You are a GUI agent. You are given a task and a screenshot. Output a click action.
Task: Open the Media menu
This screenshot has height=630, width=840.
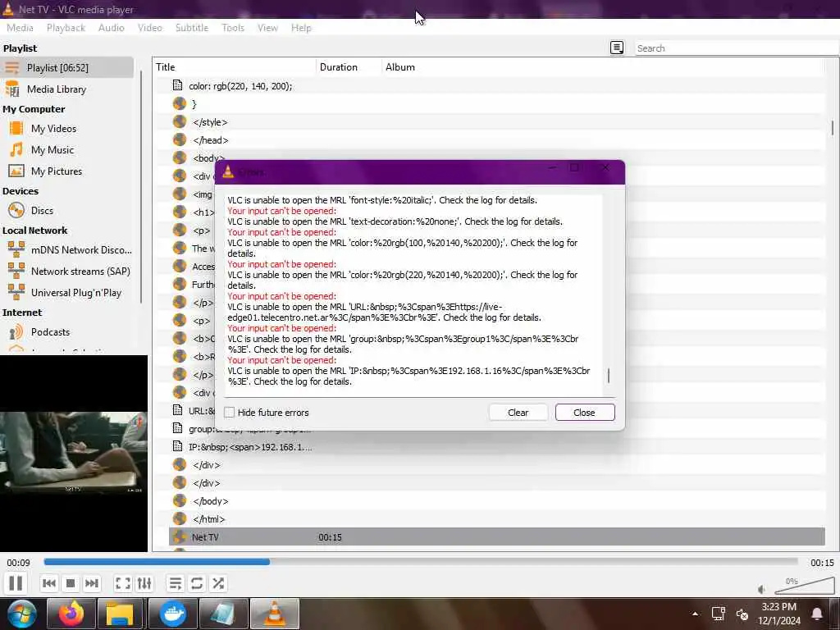20,28
